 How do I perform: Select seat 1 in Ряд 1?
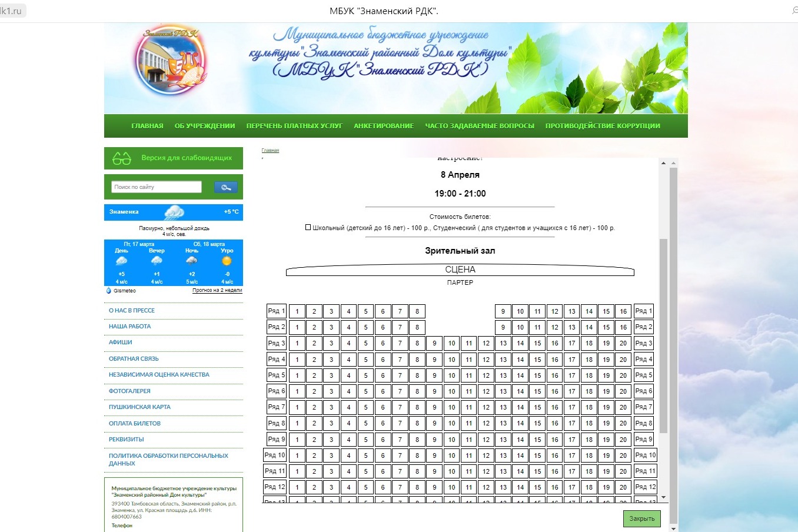click(297, 311)
